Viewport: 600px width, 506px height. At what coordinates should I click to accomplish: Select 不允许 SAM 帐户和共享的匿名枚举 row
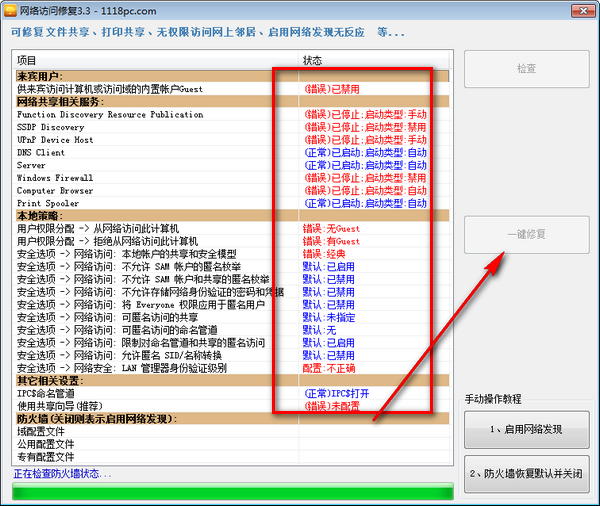(232, 279)
